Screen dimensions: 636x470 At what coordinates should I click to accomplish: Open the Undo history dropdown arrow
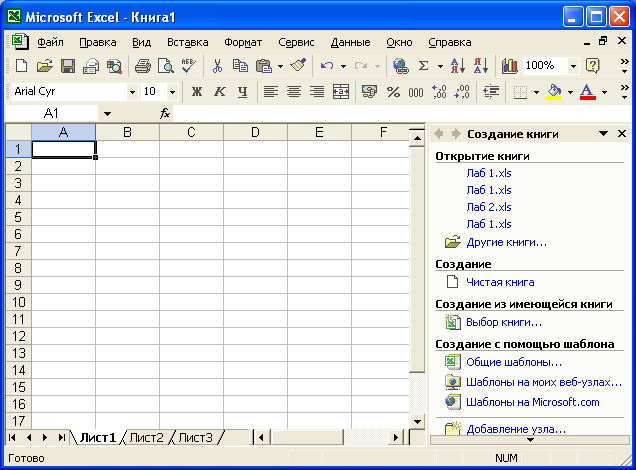point(344,66)
